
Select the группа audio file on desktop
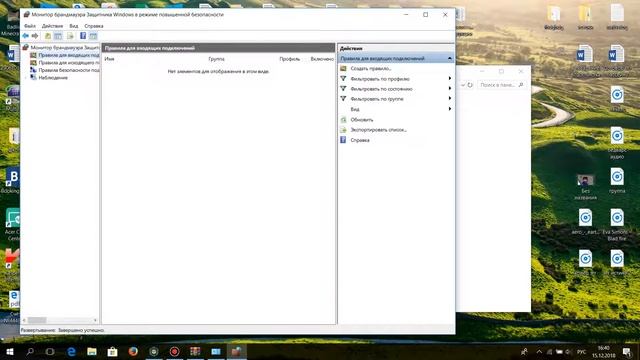point(617,181)
